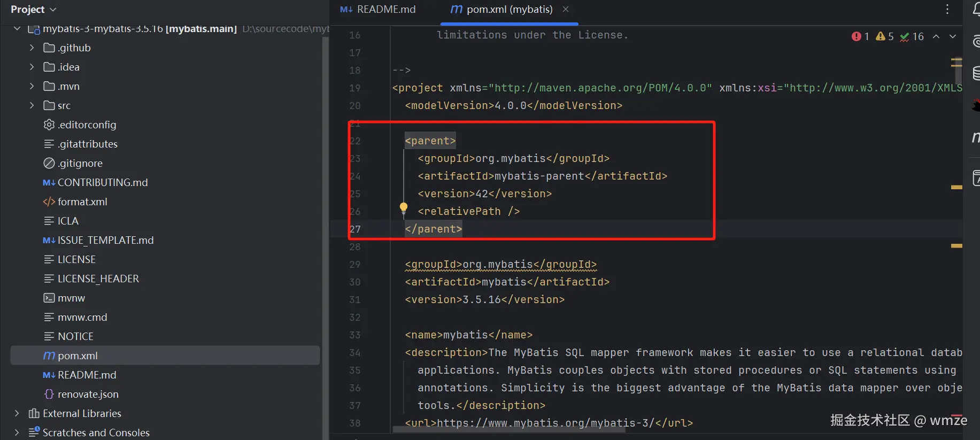980x440 pixels.
Task: Collapse the mybatis-3-mybatis-3.5.16 root node
Action: tap(17, 28)
